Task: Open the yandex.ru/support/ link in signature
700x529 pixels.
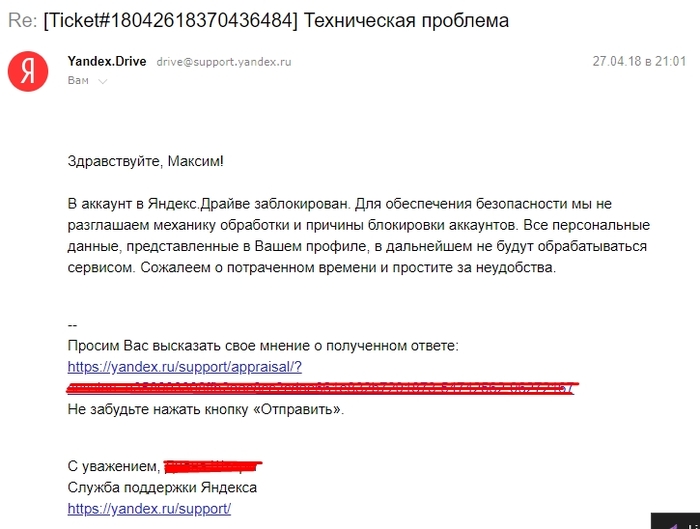Action: pyautogui.click(x=149, y=508)
